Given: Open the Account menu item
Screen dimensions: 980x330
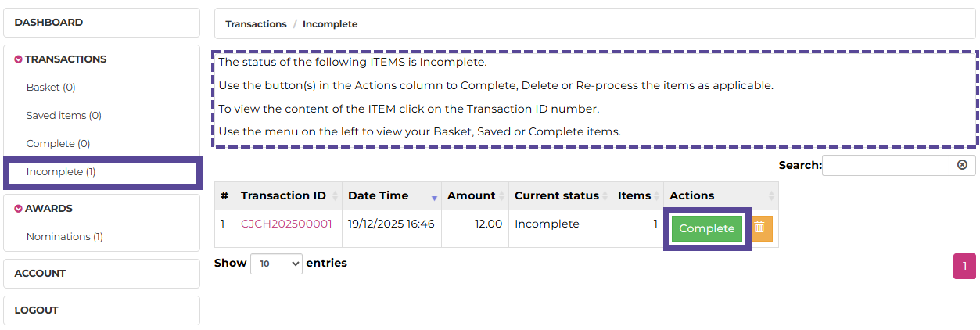Looking at the screenshot, I should point(40,274).
